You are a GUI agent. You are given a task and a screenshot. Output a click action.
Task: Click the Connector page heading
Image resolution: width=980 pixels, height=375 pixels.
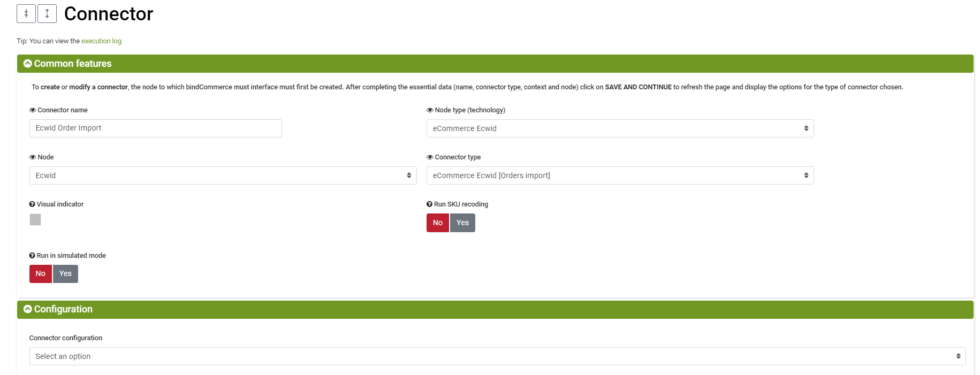point(109,14)
